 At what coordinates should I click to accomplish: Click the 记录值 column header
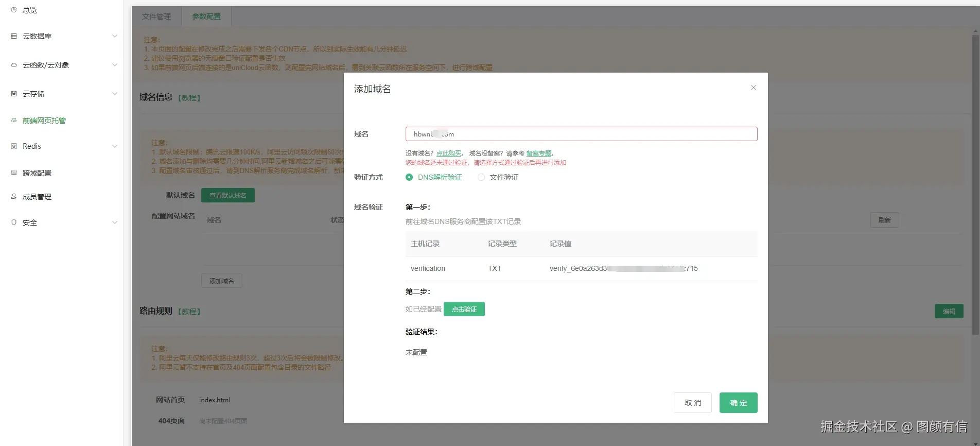(561, 244)
